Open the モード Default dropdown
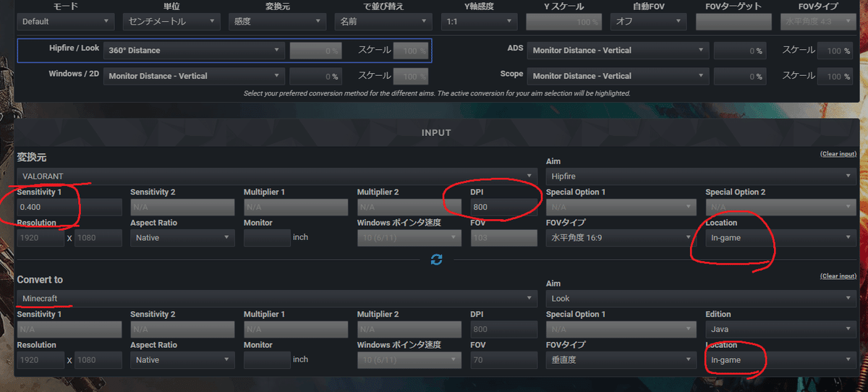The height and width of the screenshot is (392, 868). point(66,22)
